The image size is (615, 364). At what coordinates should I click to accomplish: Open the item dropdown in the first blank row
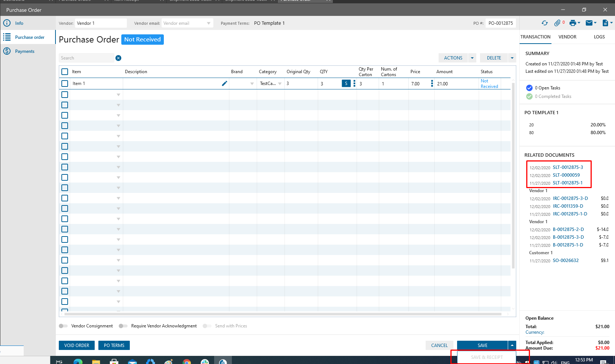pyautogui.click(x=118, y=95)
